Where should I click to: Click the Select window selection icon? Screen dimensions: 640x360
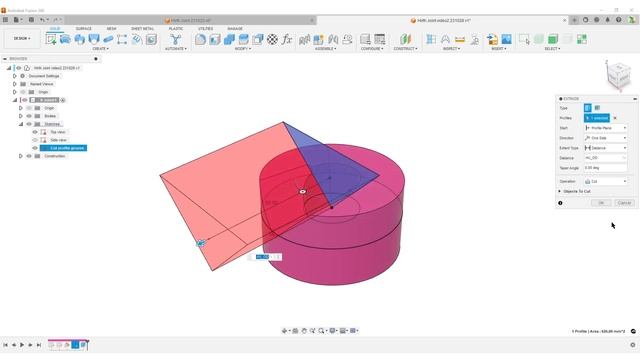click(524, 39)
